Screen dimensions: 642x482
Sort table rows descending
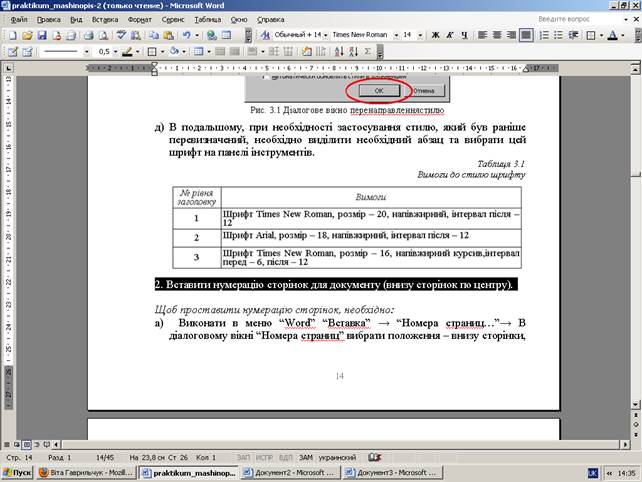353,52
